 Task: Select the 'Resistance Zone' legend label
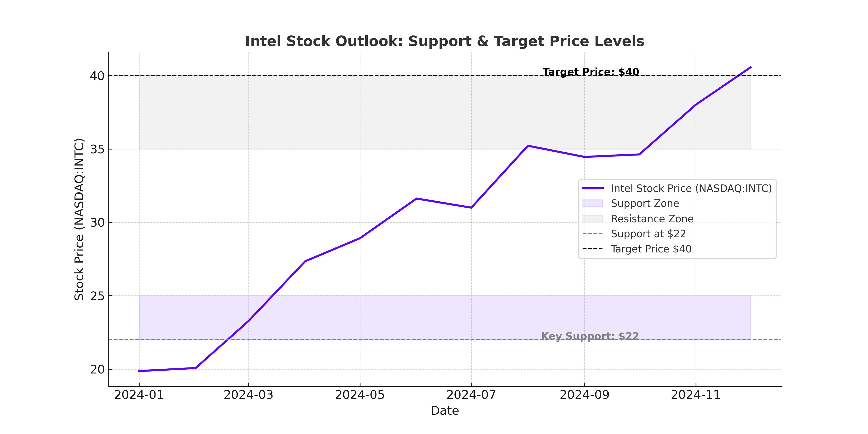tap(652, 219)
